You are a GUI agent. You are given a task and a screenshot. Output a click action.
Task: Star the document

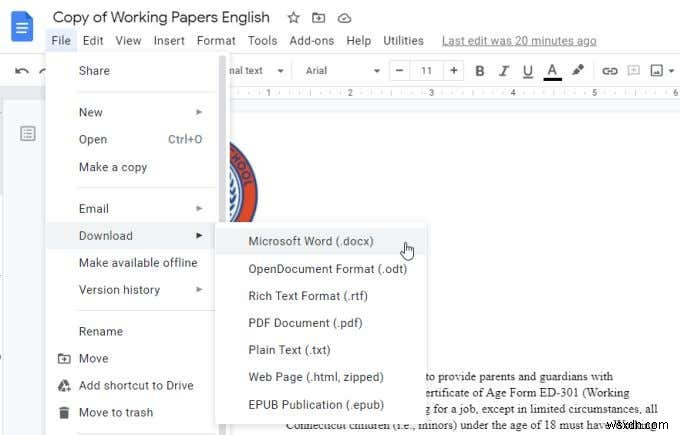point(294,18)
